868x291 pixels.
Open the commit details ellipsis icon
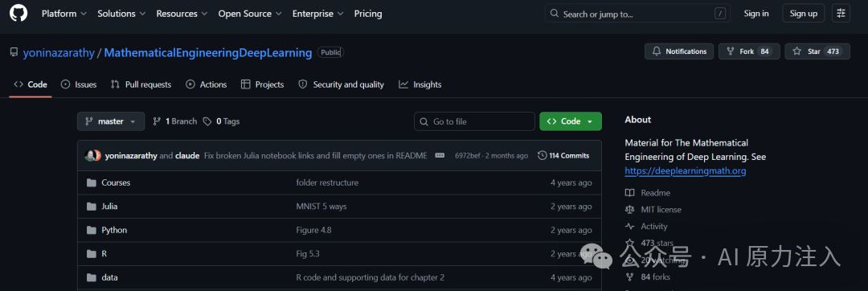pos(440,155)
